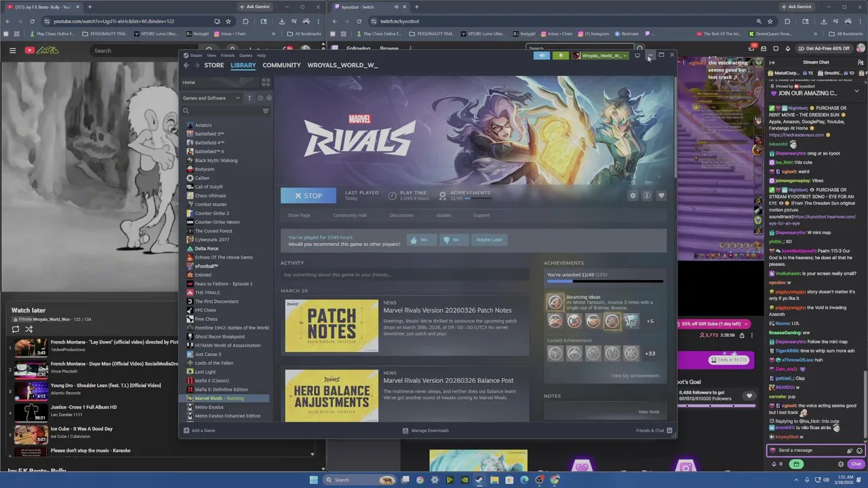Open Games menu in Steam
This screenshot has width=868, height=488.
(245, 55)
